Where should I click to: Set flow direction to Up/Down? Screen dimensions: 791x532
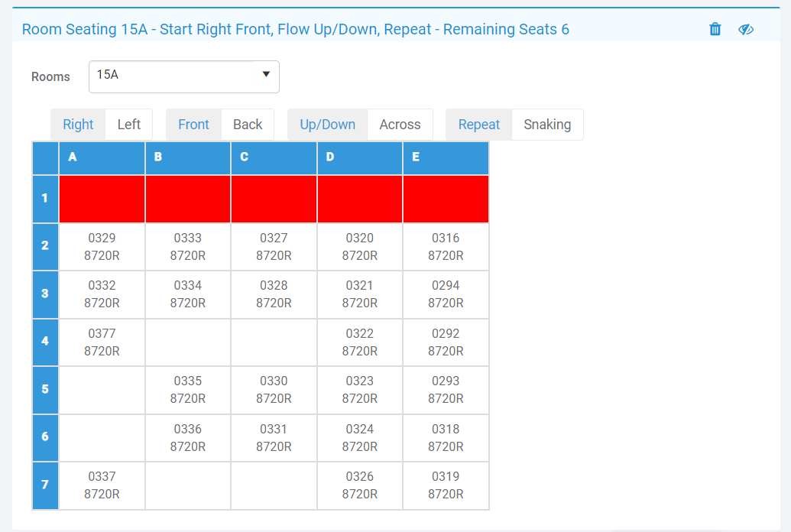pyautogui.click(x=327, y=125)
